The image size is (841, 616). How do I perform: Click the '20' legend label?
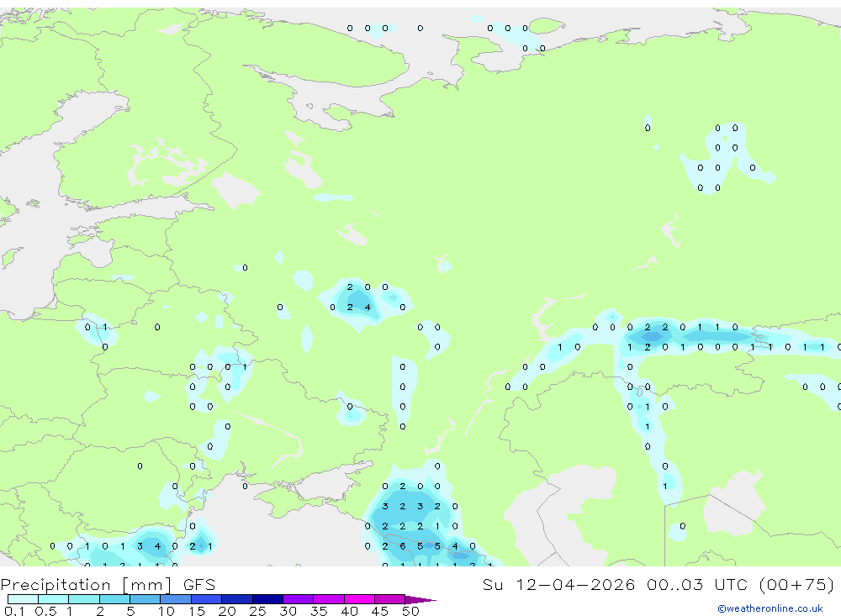pos(227,611)
